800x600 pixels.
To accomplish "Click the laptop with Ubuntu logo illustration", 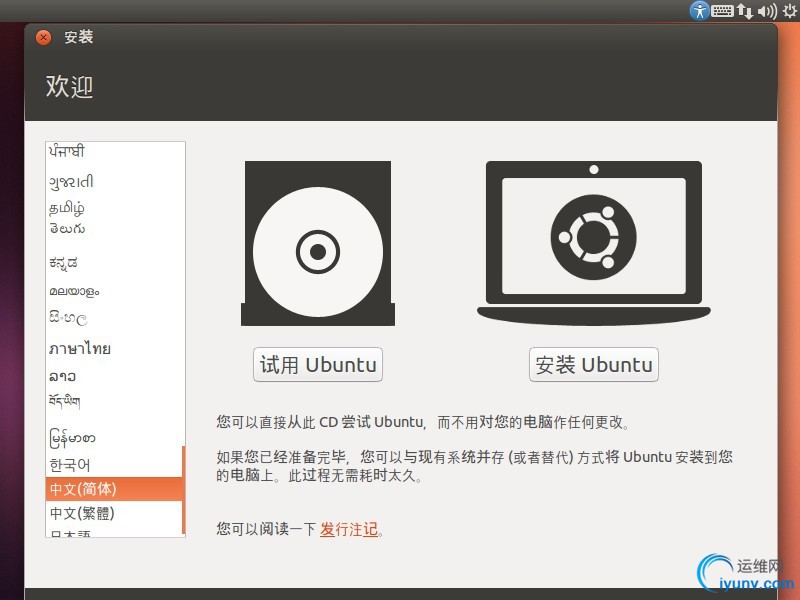I will [593, 243].
